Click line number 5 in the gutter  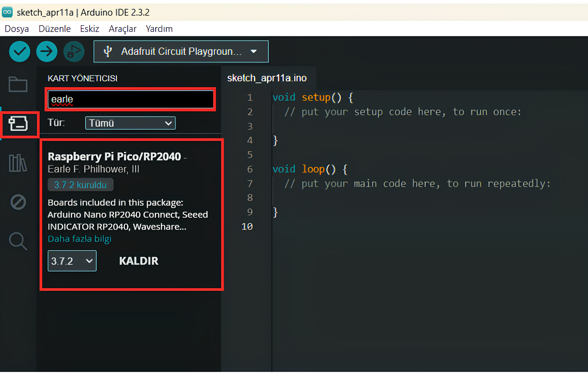(x=250, y=155)
